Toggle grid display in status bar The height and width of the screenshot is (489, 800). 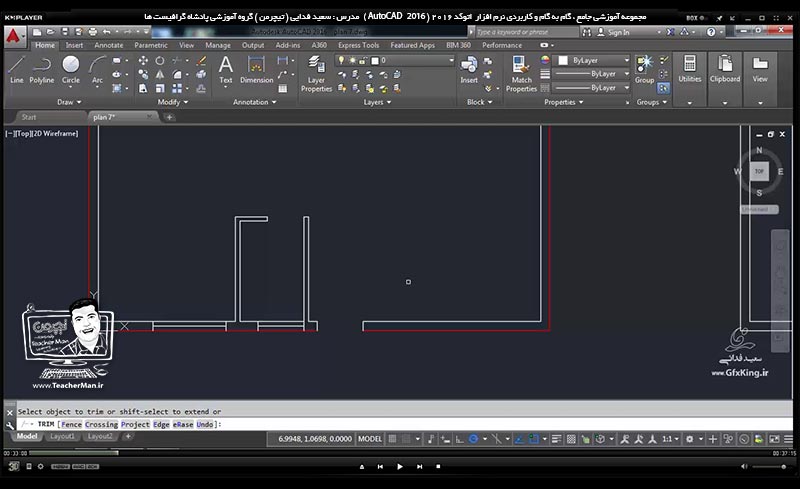pos(392,439)
